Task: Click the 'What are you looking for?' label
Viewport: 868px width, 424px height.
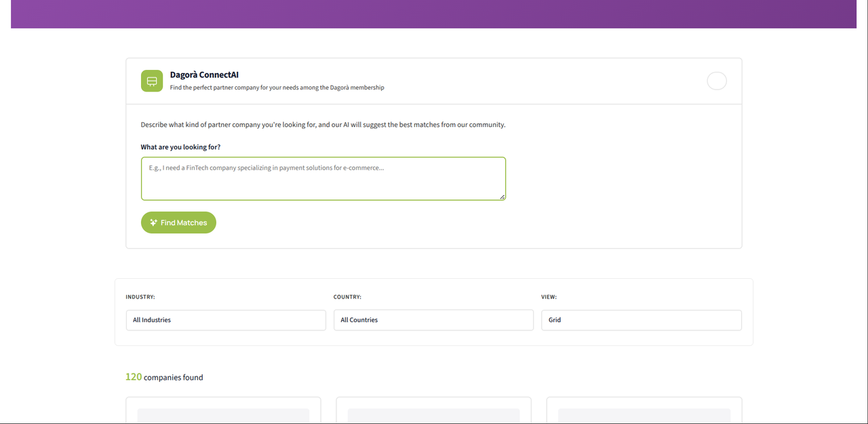Action: point(180,147)
